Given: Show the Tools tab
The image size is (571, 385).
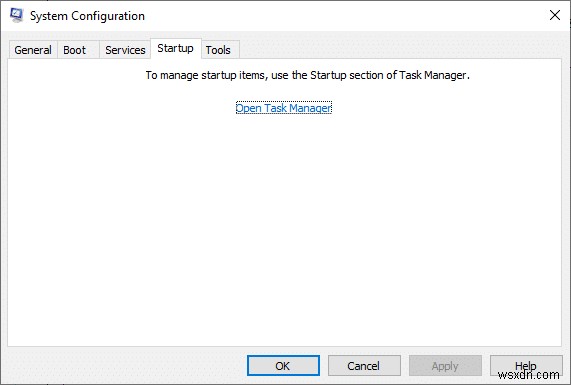Looking at the screenshot, I should (218, 50).
